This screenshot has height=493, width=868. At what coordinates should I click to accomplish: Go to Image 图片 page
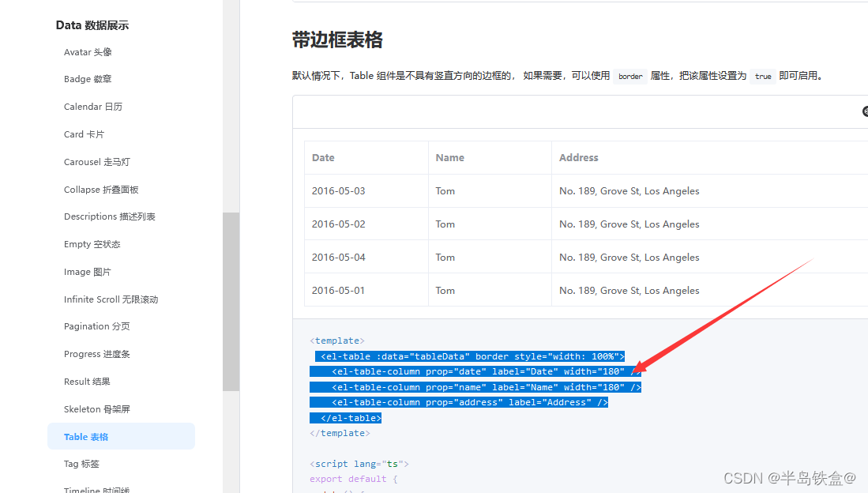(x=87, y=272)
